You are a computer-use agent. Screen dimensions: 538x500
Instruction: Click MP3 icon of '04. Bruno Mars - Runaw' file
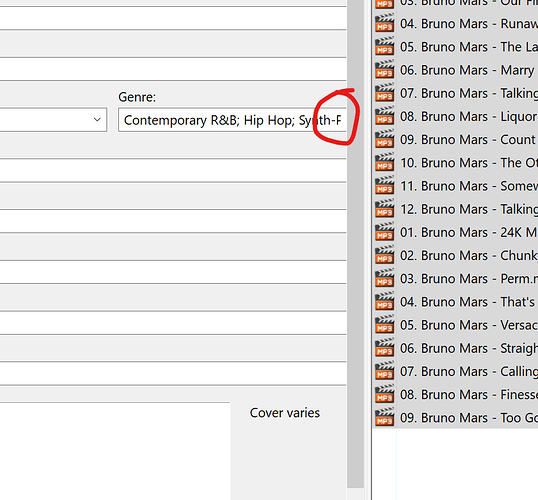click(x=384, y=23)
